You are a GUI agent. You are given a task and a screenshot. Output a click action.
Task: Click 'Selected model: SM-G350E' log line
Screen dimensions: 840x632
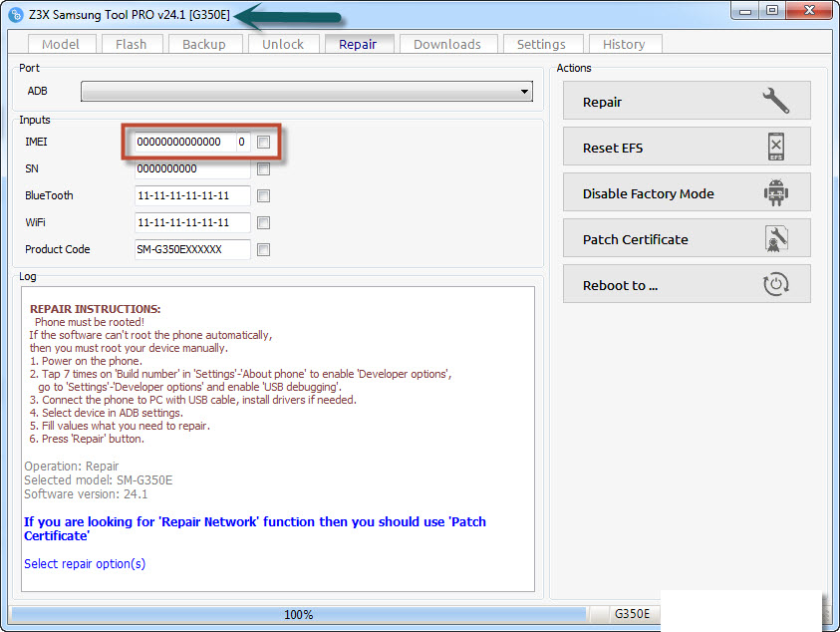pyautogui.click(x=98, y=480)
